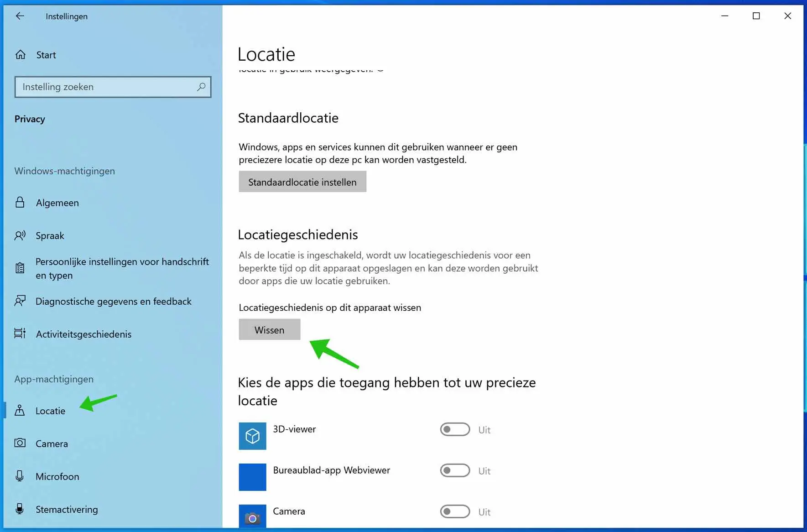Toggle location access for Camera app
The image size is (807, 532).
pos(455,511)
